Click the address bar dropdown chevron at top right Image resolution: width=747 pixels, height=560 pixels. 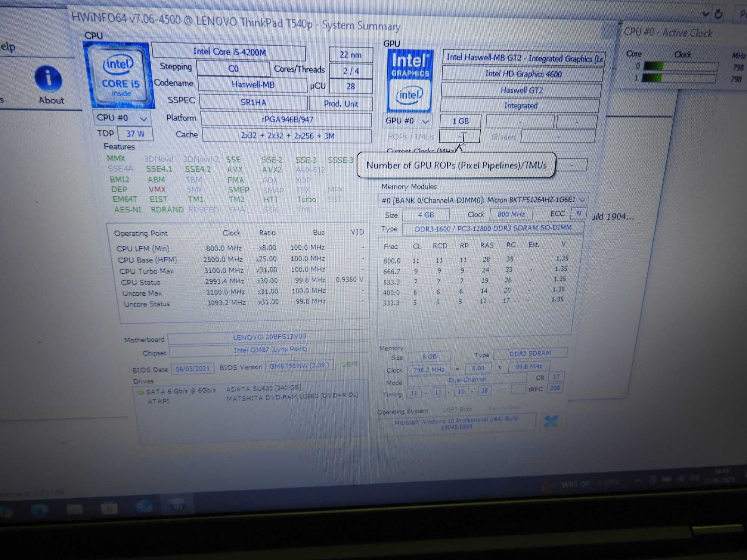[705, 14]
